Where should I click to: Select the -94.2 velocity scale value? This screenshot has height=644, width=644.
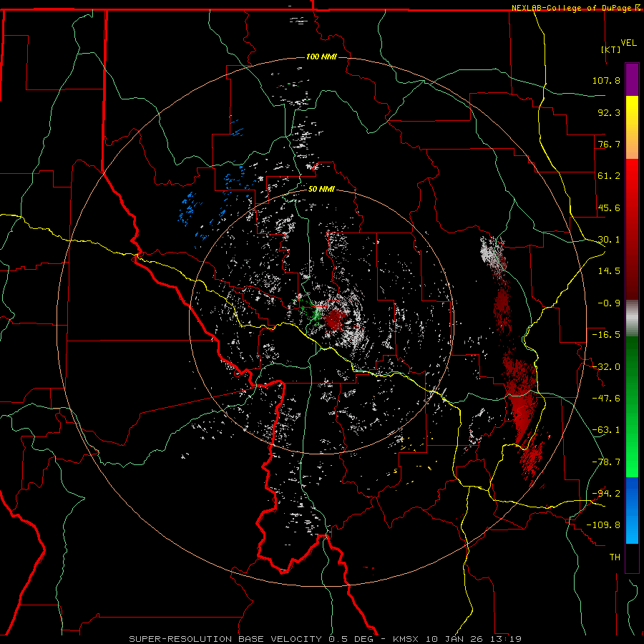click(x=606, y=494)
